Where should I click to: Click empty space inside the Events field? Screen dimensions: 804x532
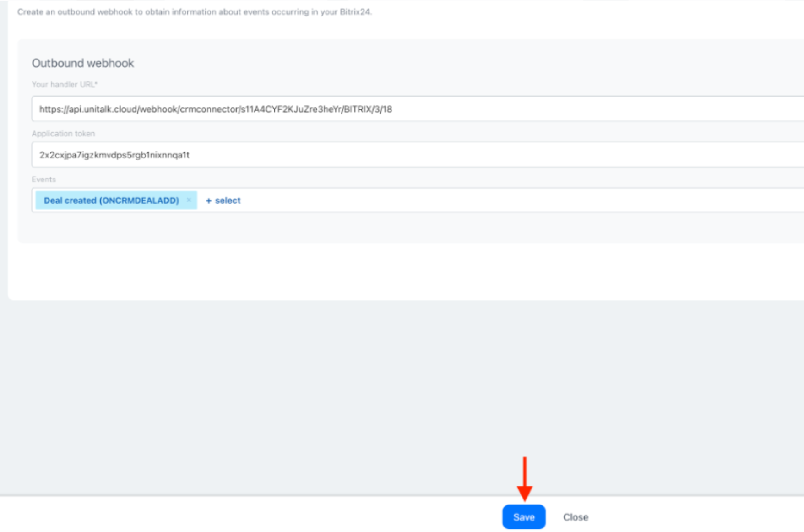[504, 200]
